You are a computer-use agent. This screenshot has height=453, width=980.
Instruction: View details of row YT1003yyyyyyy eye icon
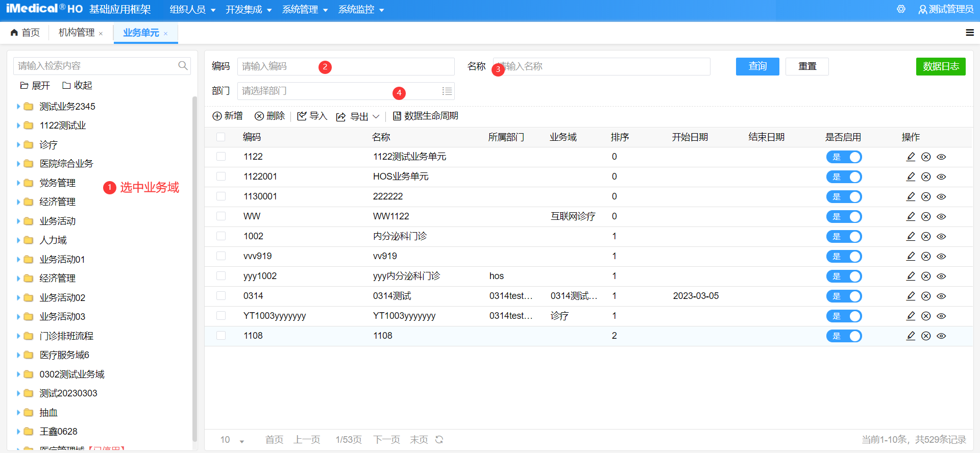pos(941,316)
